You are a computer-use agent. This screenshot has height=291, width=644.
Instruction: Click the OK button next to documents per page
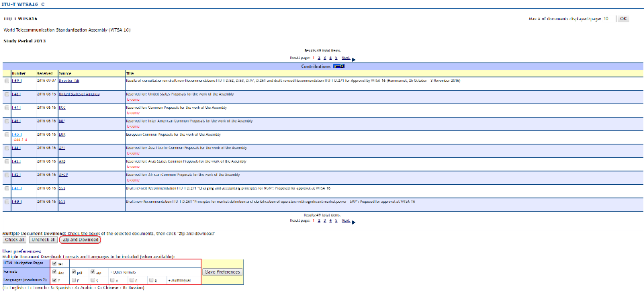tap(623, 19)
